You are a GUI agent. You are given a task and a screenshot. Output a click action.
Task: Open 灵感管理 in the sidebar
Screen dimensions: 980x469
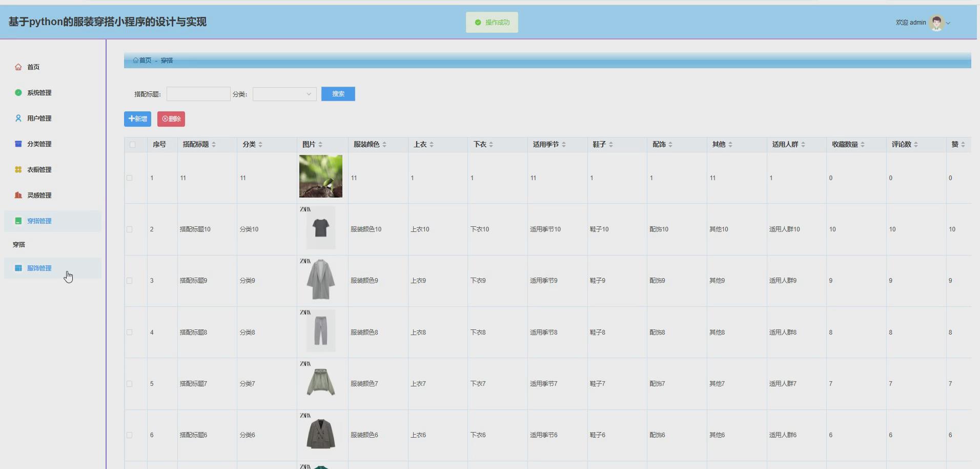[x=39, y=195]
